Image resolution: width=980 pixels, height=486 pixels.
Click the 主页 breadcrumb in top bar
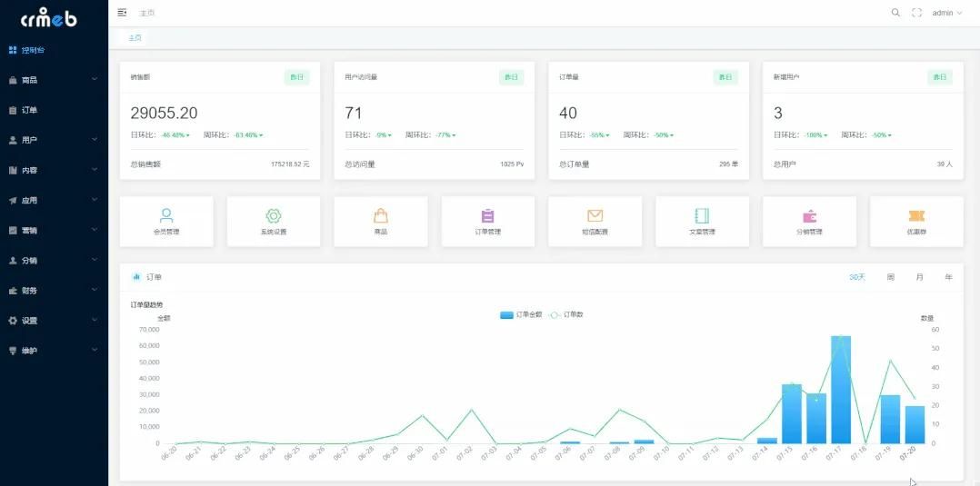[x=147, y=13]
